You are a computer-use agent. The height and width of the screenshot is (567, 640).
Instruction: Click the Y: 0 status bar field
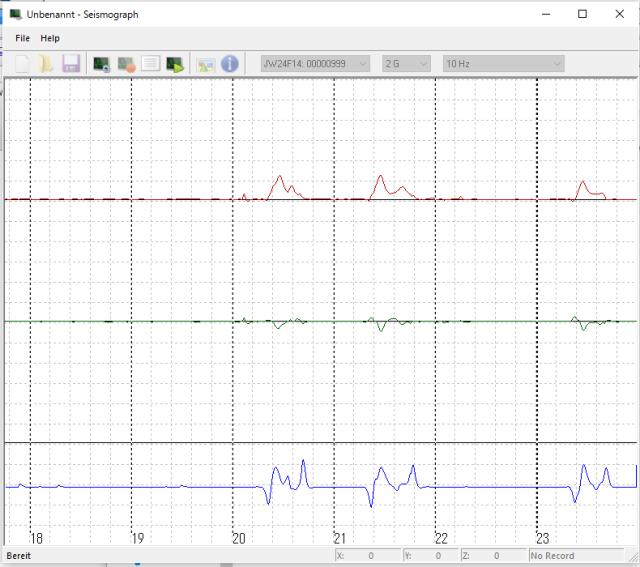coord(431,556)
